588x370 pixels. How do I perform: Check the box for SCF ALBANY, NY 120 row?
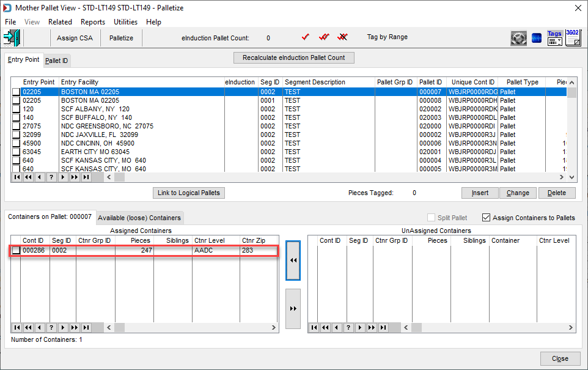16,109
